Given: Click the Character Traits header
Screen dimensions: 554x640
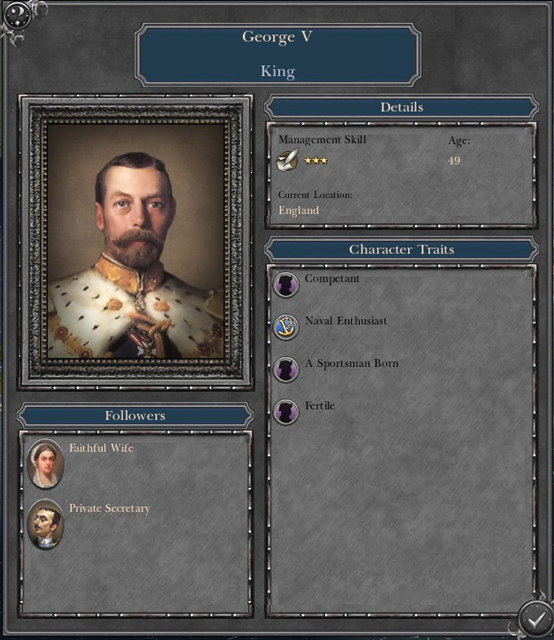Looking at the screenshot, I should click(x=401, y=249).
